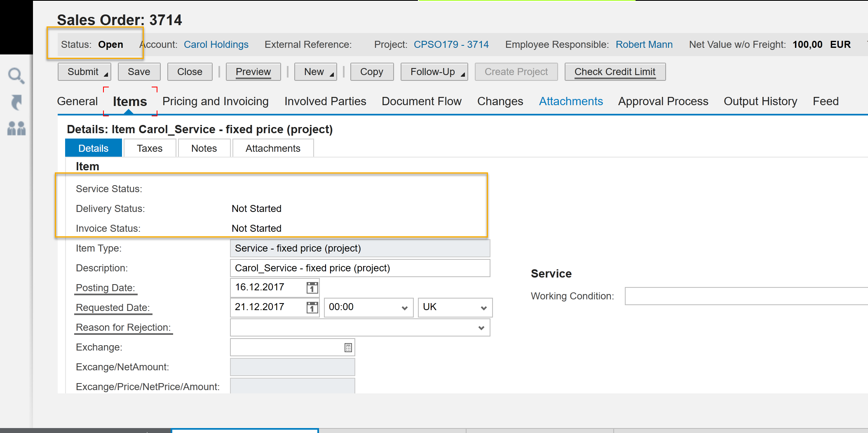This screenshot has width=868, height=433.
Task: Click the Sales Order: 3714 title
Action: [x=120, y=20]
